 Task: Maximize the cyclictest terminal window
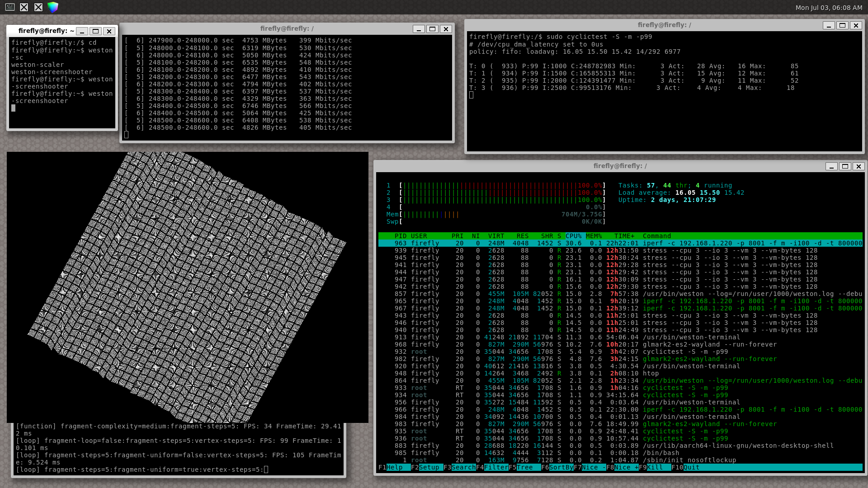coord(842,25)
